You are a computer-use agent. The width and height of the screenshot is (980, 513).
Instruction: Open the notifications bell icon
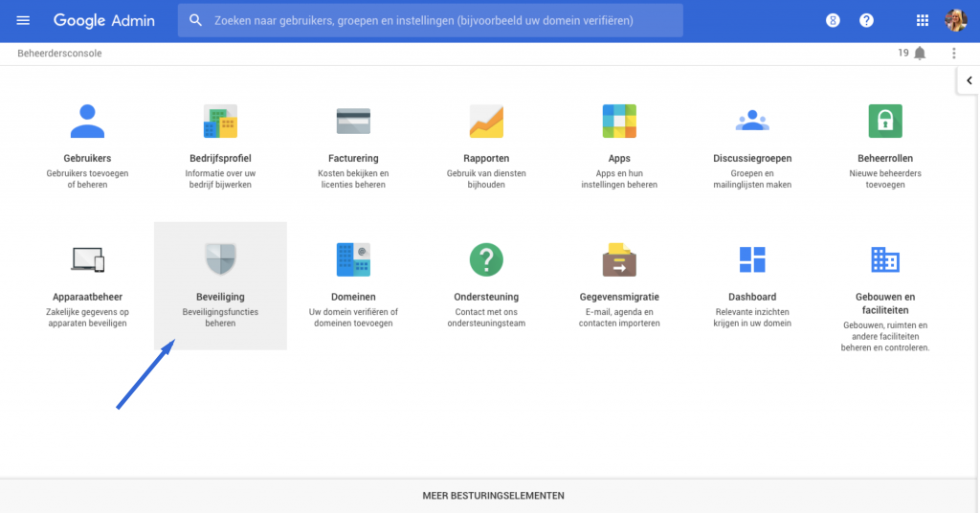point(920,53)
